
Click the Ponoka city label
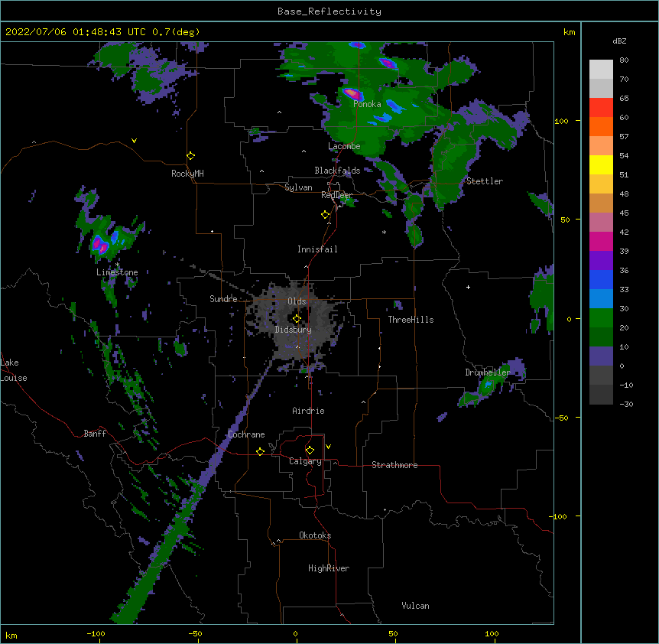(367, 104)
